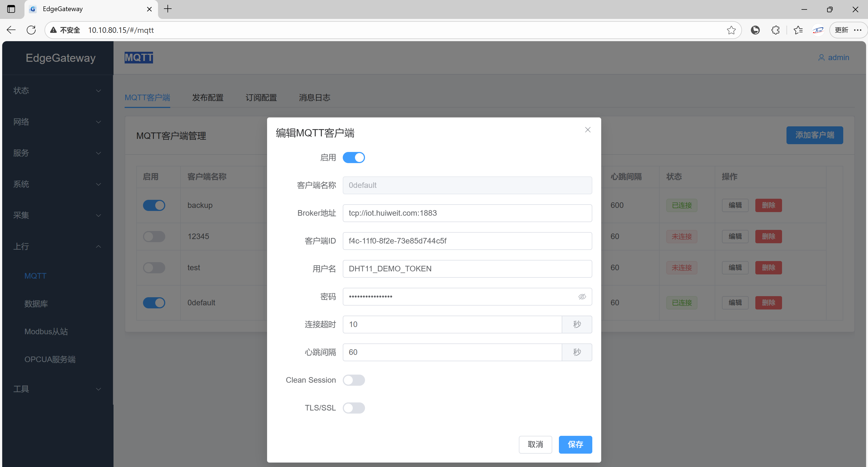Click the browser back arrow
Viewport: 868px width, 467px height.
(11, 30)
